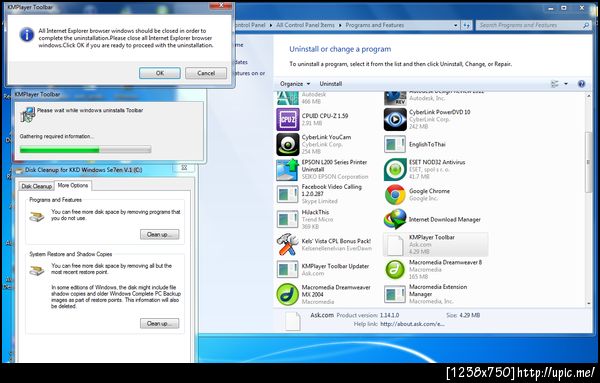Click Programs and Features breadcrumb
Viewport: 600px width, 383px height.
(x=375, y=25)
